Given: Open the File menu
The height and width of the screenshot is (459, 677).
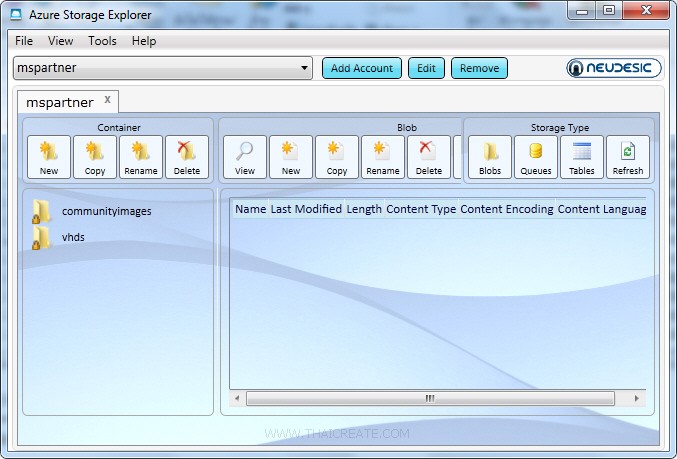Looking at the screenshot, I should [24, 41].
